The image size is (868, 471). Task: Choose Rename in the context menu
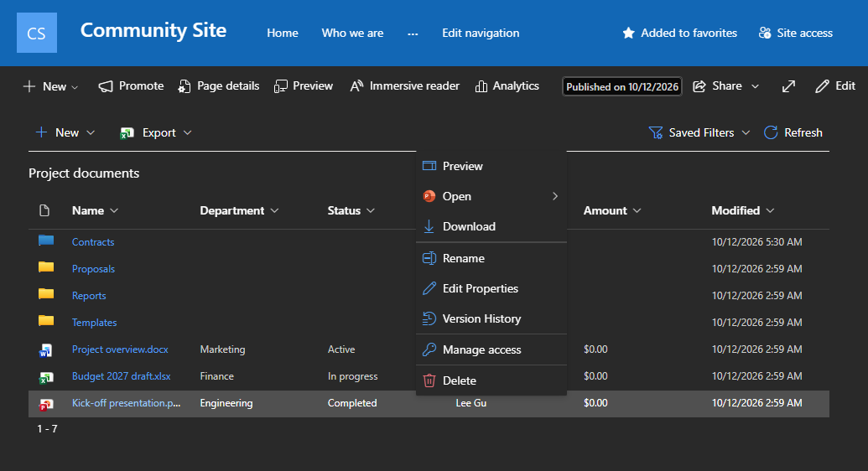(x=491, y=258)
